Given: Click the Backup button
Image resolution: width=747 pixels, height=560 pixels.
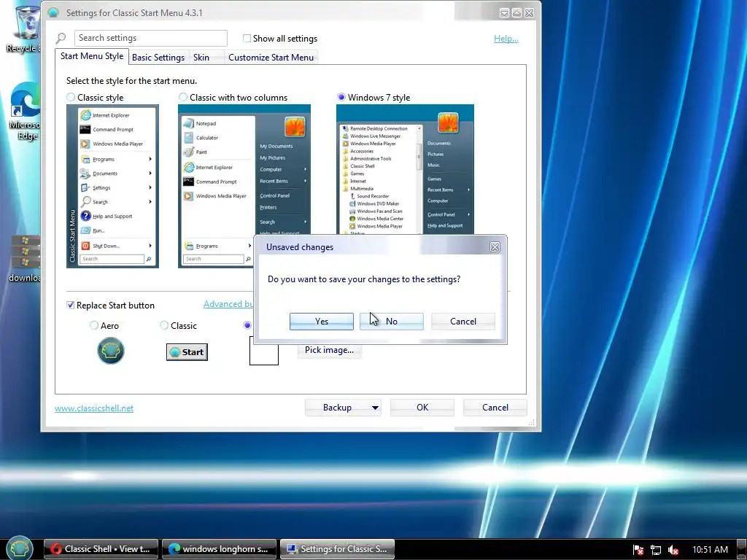Looking at the screenshot, I should (x=337, y=408).
